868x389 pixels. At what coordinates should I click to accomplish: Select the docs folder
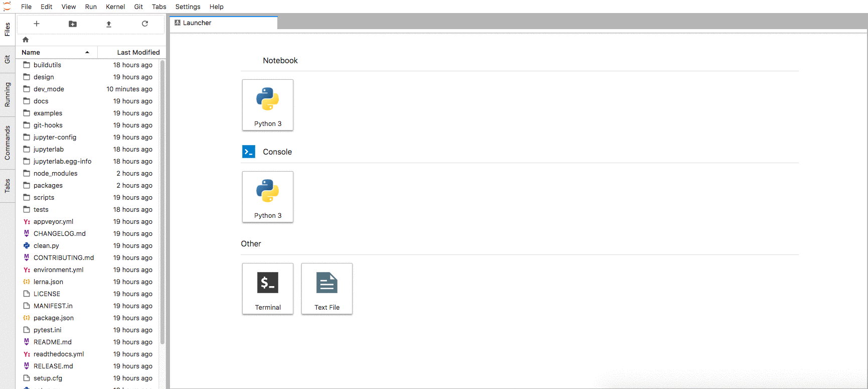[87, 101]
